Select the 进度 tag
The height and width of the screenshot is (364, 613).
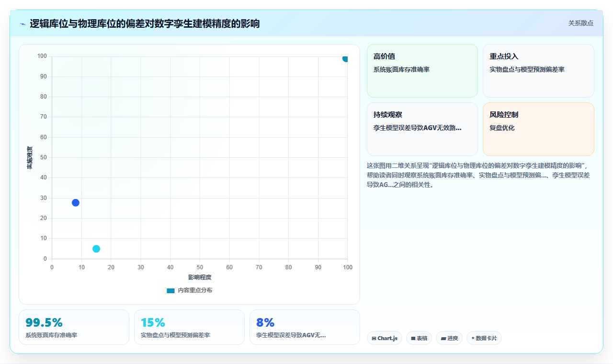point(449,338)
